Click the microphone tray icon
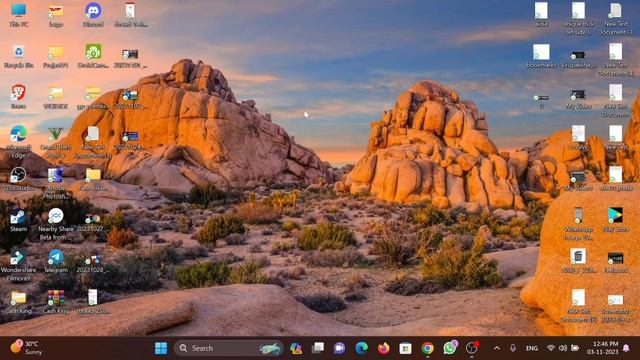This screenshot has height=360, width=640. tap(513, 348)
